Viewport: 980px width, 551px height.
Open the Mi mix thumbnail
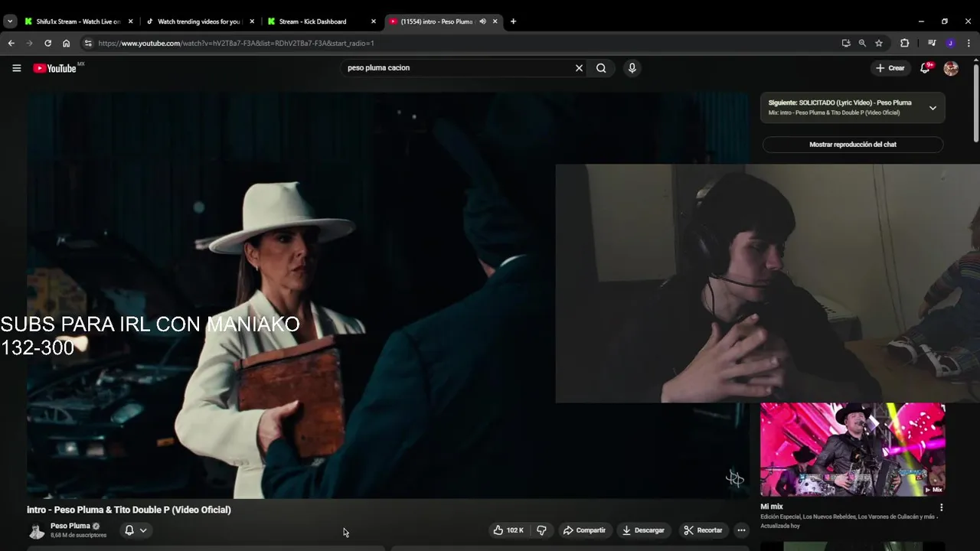[853, 450]
